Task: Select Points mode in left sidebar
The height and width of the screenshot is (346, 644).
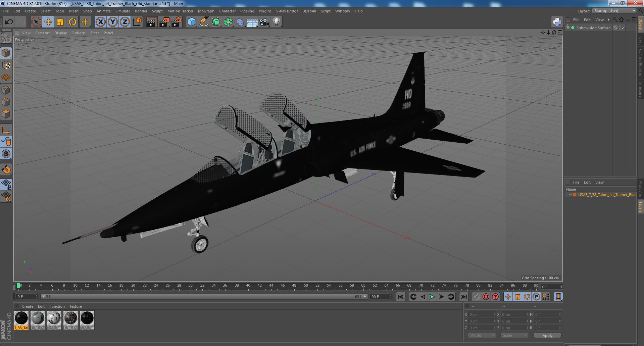Action: pyautogui.click(x=6, y=90)
